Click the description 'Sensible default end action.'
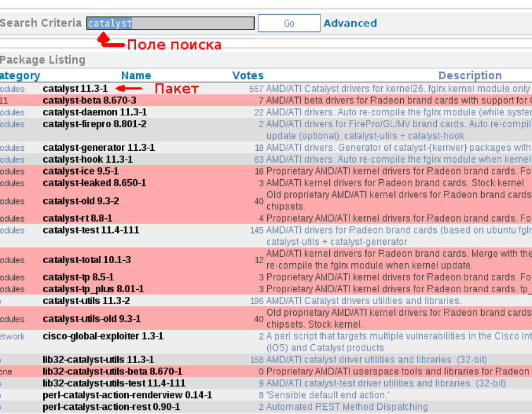This screenshot has width=532, height=414. click(x=327, y=395)
